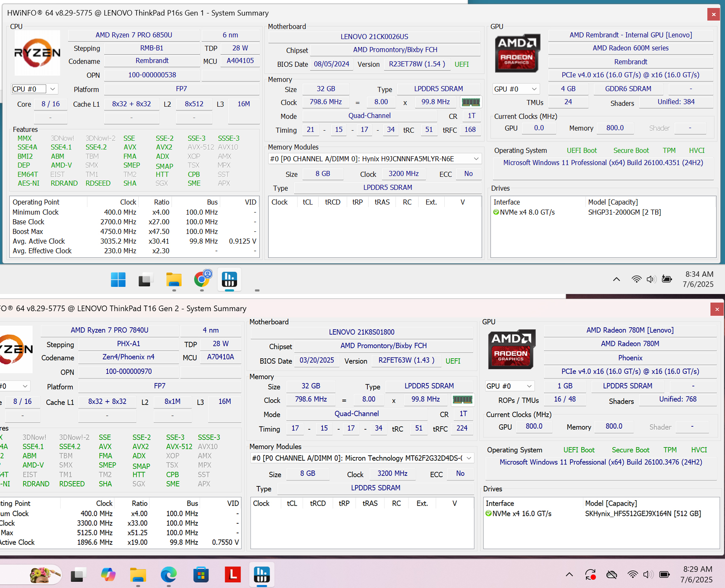725x588 pixels.
Task: Click the green drive status icon for SHGP31-2000GM
Action: 496,212
